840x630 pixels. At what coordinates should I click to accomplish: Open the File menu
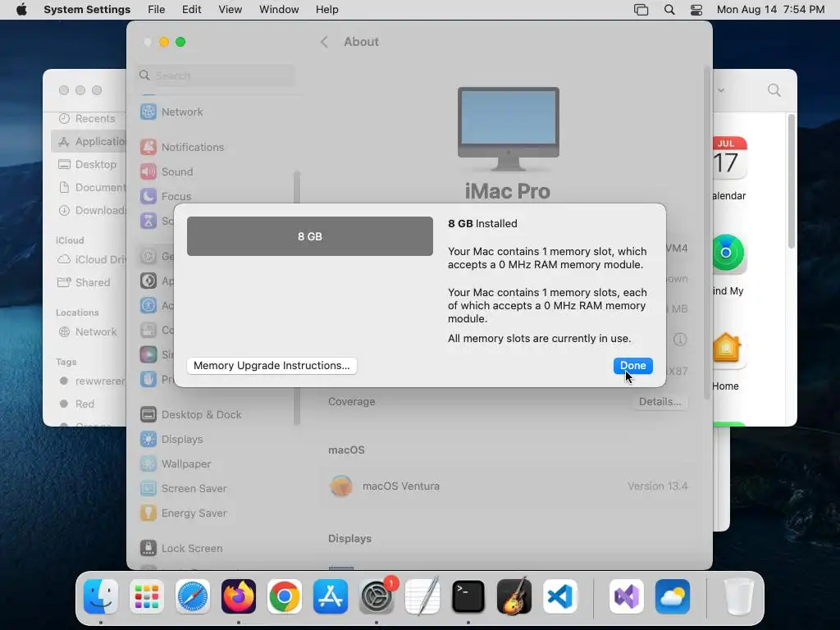coord(157,10)
